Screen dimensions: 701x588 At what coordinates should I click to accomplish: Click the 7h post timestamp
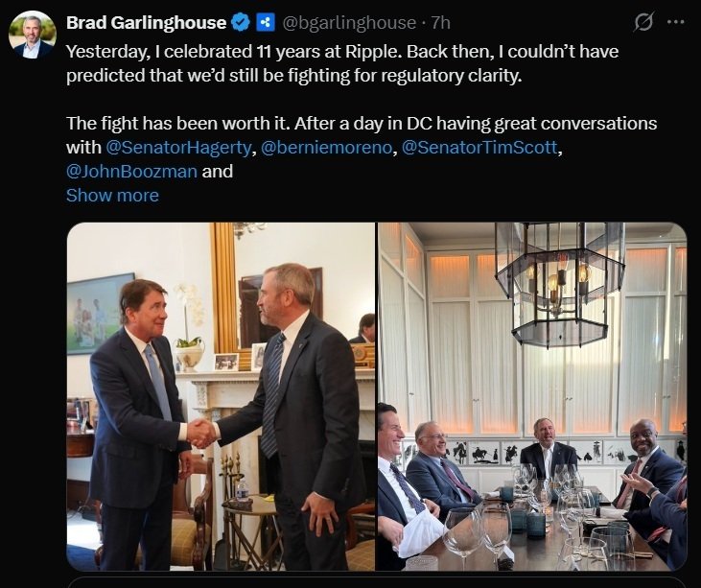pos(440,22)
